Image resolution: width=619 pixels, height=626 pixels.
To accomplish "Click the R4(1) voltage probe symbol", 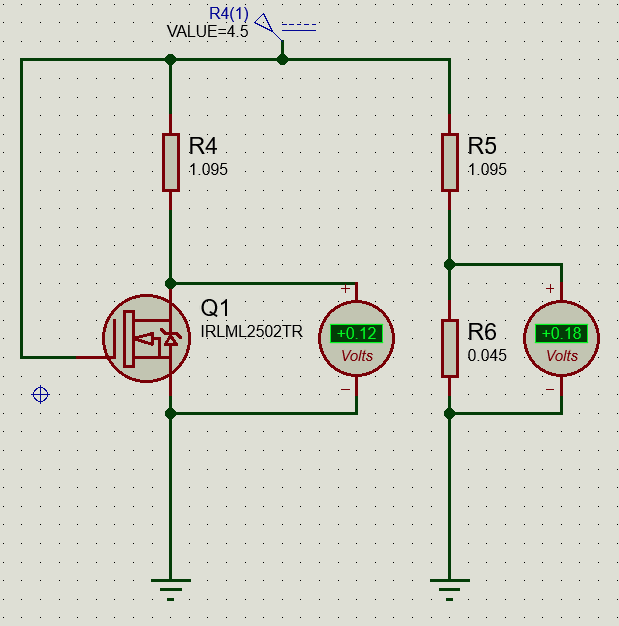I will click(265, 22).
